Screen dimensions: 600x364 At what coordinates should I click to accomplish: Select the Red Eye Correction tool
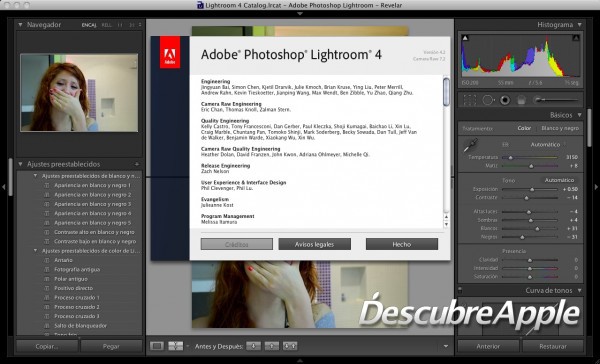point(505,100)
